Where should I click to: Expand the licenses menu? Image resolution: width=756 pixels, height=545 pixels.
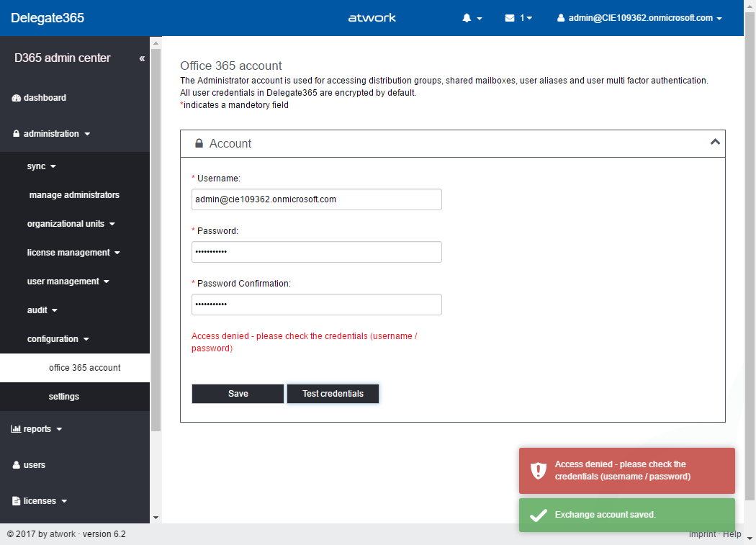(39, 501)
